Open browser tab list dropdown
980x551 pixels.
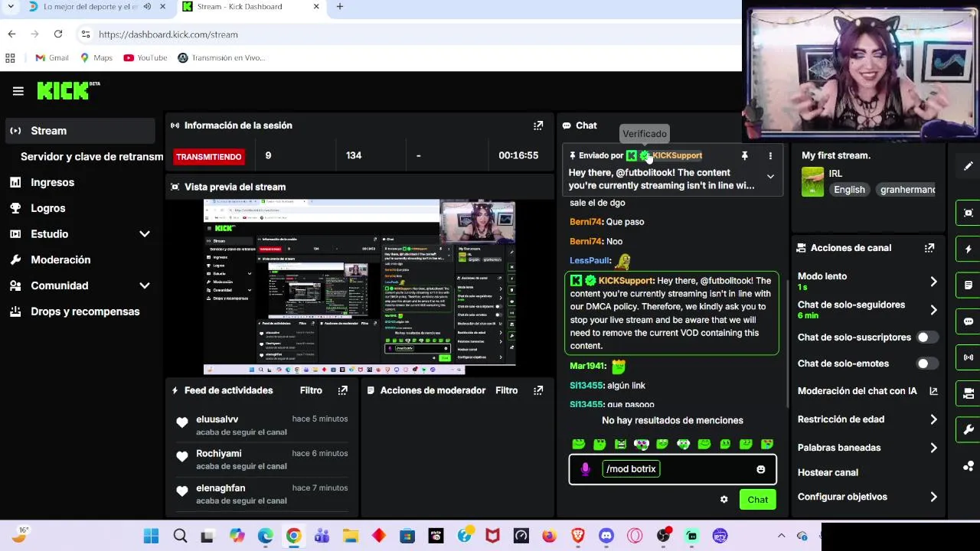pos(11,7)
